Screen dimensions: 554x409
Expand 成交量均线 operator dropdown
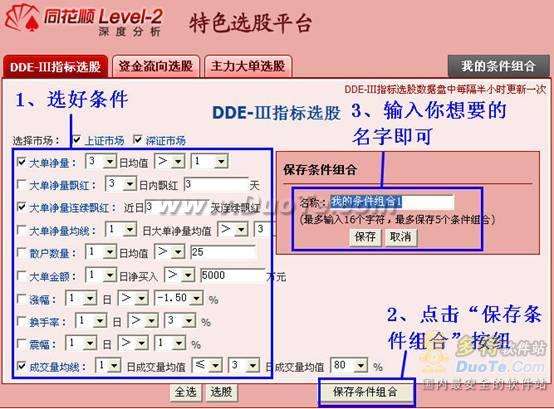207,366
